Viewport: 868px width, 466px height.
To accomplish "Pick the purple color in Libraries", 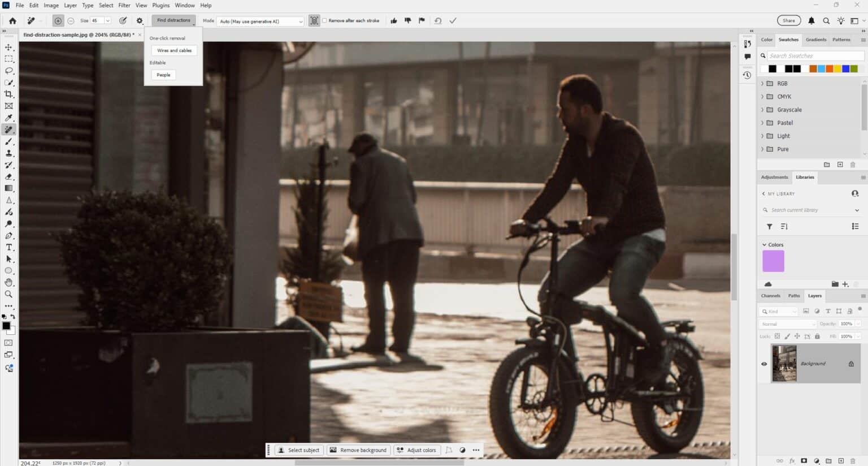I will point(773,261).
